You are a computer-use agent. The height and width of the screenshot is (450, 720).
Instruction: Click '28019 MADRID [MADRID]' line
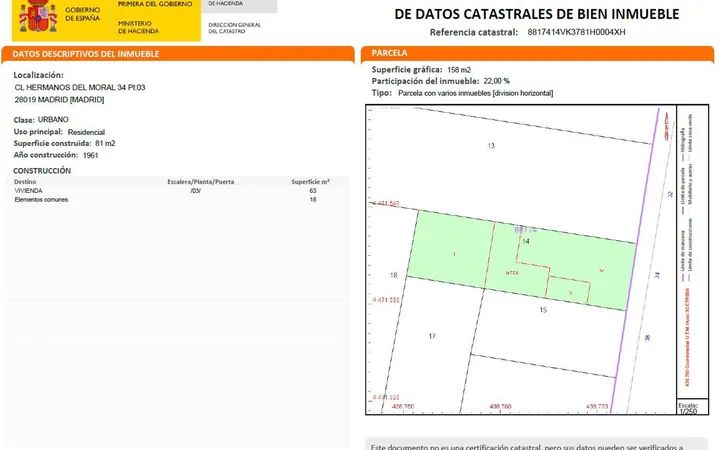tap(59, 100)
